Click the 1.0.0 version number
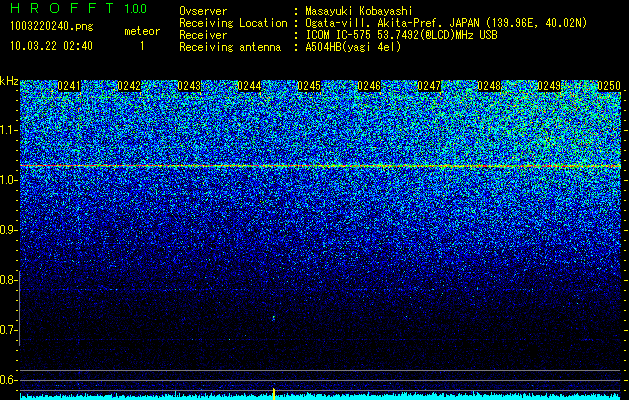The image size is (629, 400). (135, 9)
